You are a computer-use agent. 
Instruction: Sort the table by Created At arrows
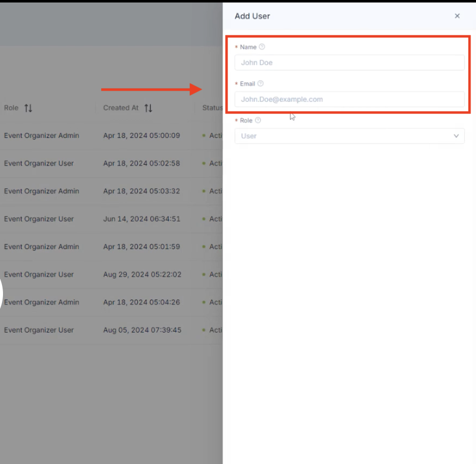[x=148, y=108]
